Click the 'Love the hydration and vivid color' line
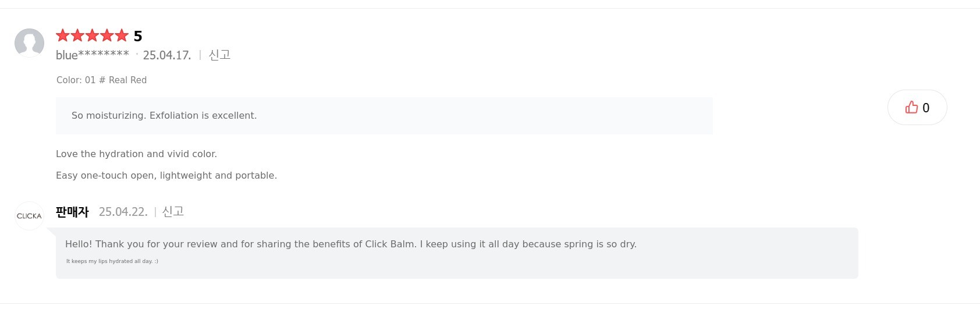980x309 pixels. click(x=136, y=154)
